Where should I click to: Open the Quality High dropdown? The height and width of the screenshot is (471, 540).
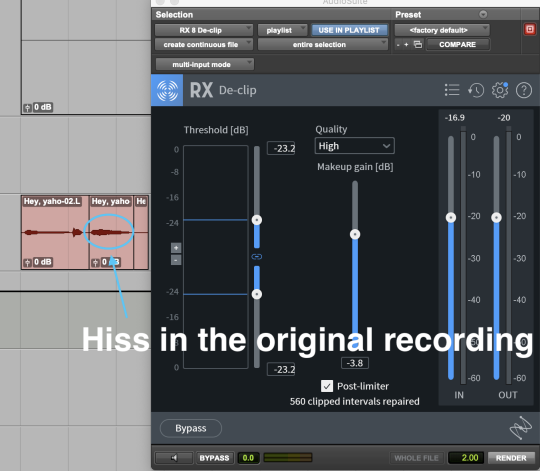(x=354, y=146)
